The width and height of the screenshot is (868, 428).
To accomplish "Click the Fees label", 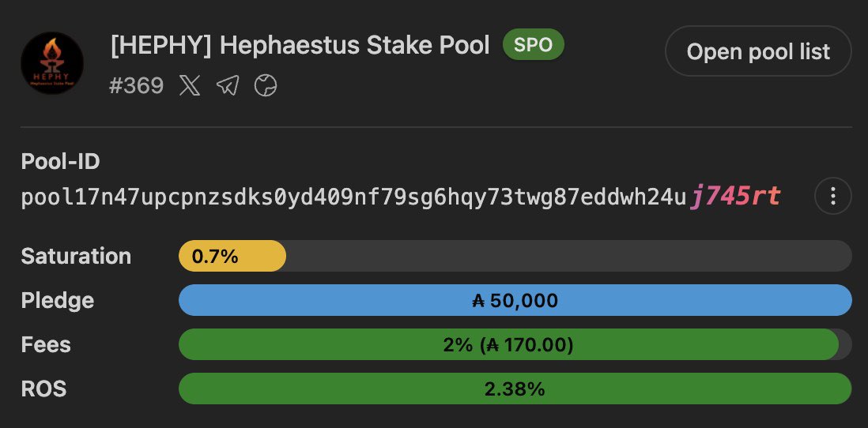I will pos(46,344).
